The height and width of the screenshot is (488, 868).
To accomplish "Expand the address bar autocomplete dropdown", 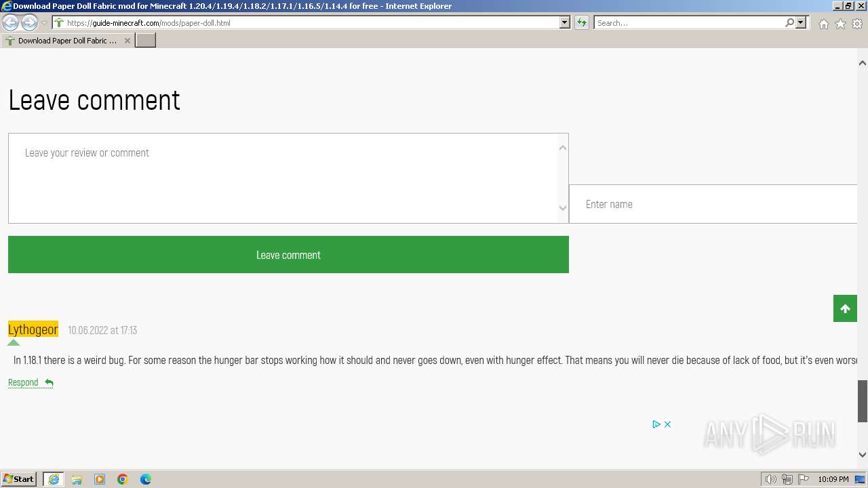I will coord(565,23).
